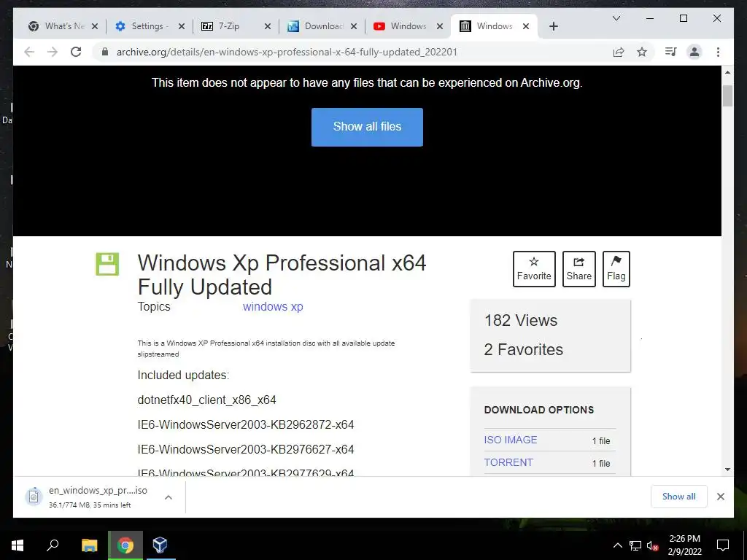Click the 182 Views counter
The height and width of the screenshot is (560, 747).
521,321
